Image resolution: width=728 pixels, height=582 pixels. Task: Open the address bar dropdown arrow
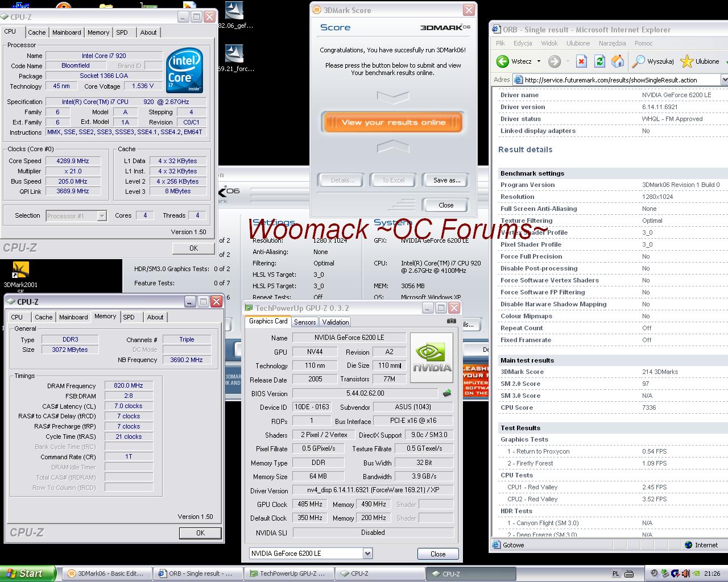pyautogui.click(x=725, y=80)
